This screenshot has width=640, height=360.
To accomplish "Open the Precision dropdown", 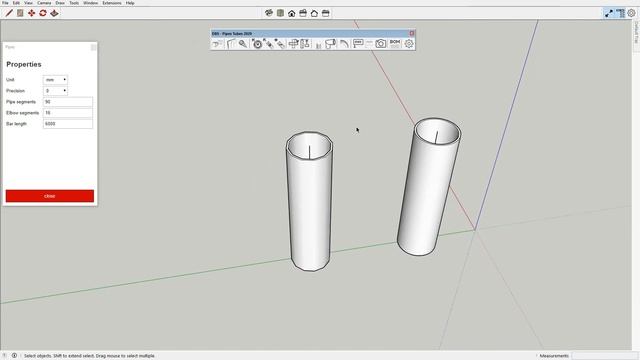I will tap(55, 91).
